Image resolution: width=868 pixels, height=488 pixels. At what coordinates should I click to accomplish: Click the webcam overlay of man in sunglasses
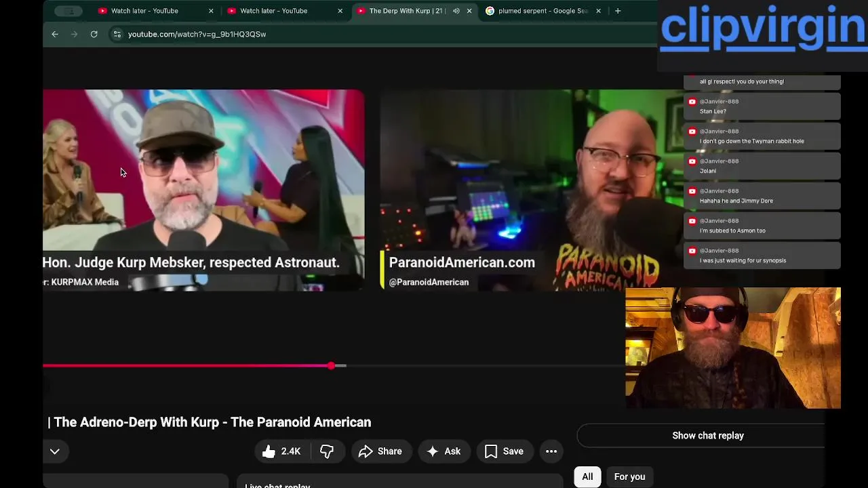[x=733, y=348]
